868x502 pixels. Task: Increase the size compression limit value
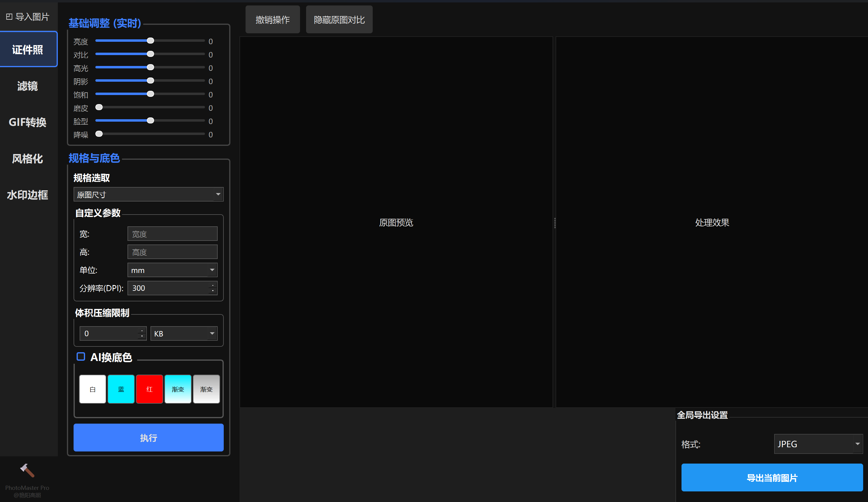pyautogui.click(x=142, y=330)
